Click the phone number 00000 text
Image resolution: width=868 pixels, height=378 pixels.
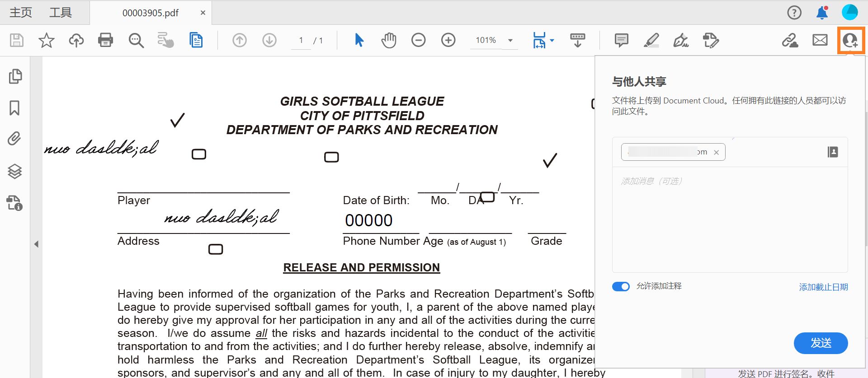pyautogui.click(x=369, y=220)
